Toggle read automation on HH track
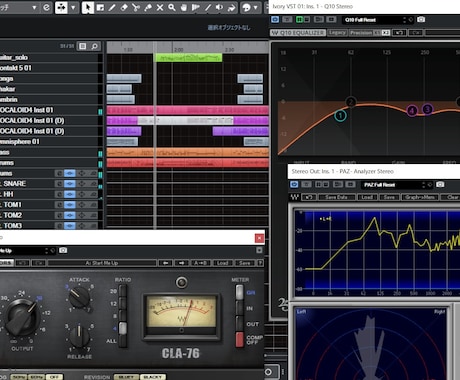The width and height of the screenshot is (460, 380). tap(70, 194)
